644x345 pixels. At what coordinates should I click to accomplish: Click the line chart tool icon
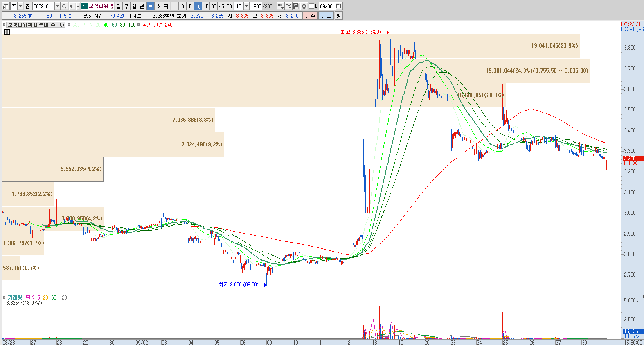click(288, 6)
